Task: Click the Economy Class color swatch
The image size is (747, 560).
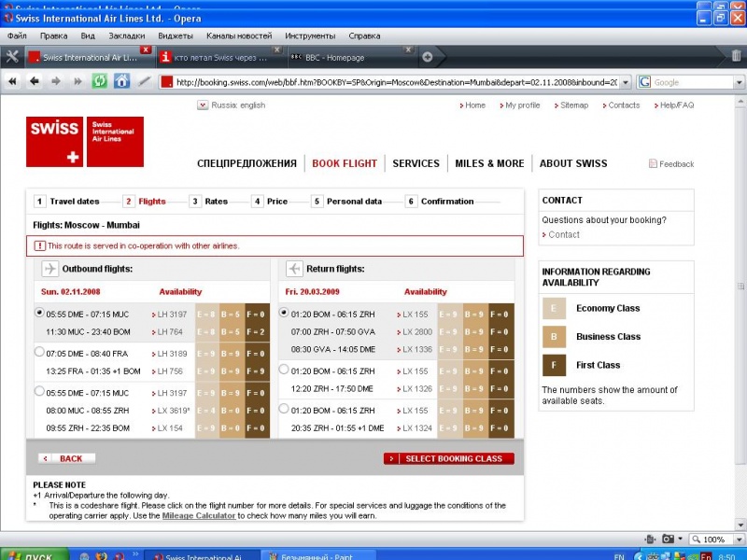Action: click(555, 309)
